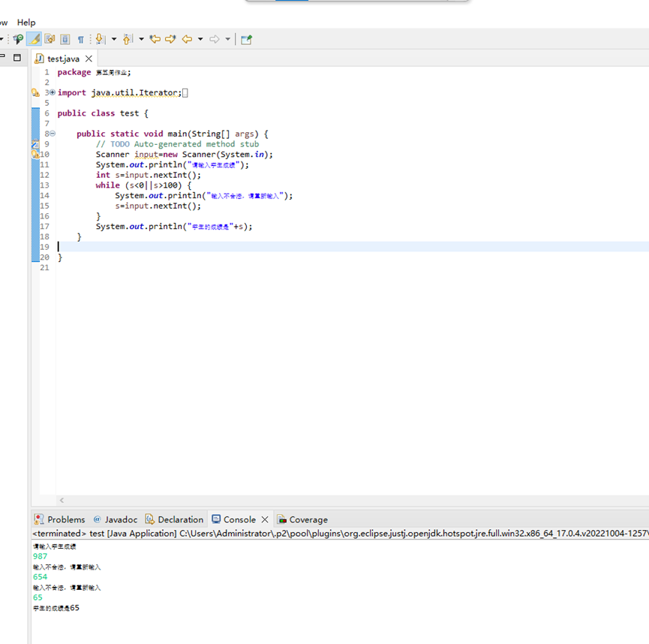Screen dimensions: 649x644
Task: Click the console input line '65'
Action: coord(38,597)
